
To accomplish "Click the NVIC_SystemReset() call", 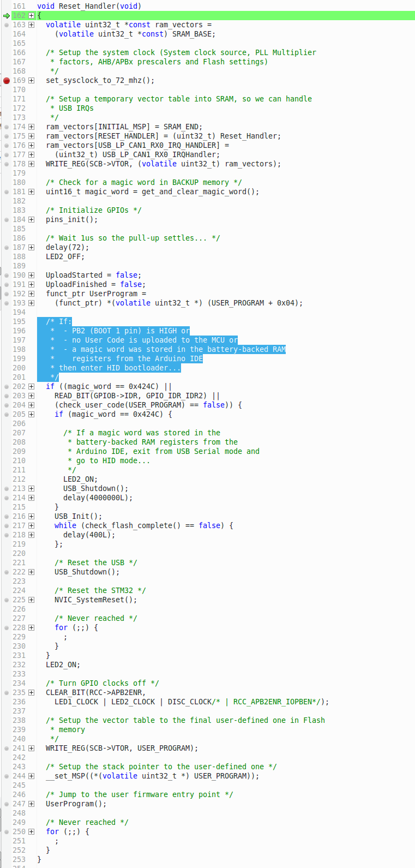I will (x=95, y=600).
